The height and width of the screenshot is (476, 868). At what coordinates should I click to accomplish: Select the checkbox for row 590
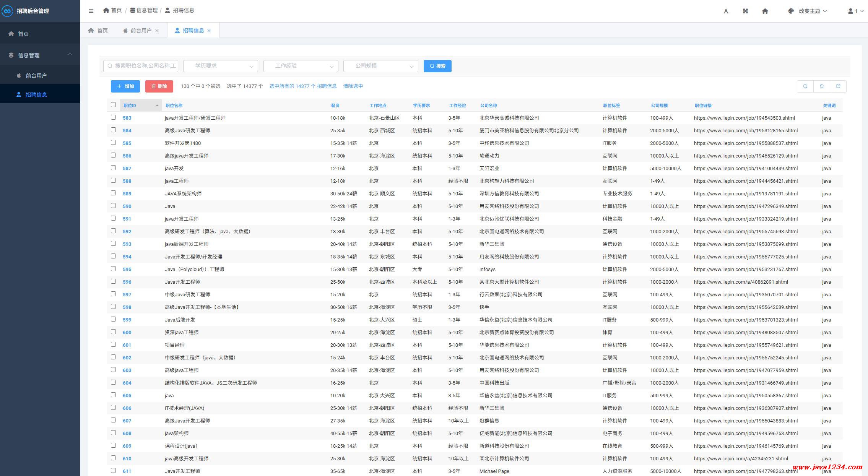click(x=113, y=206)
